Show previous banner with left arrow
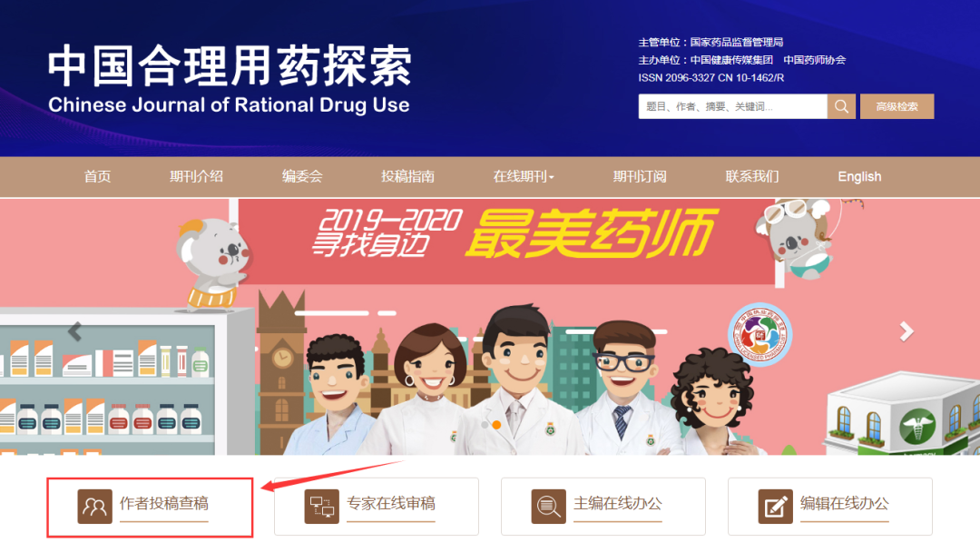This screenshot has height=552, width=980. click(75, 331)
